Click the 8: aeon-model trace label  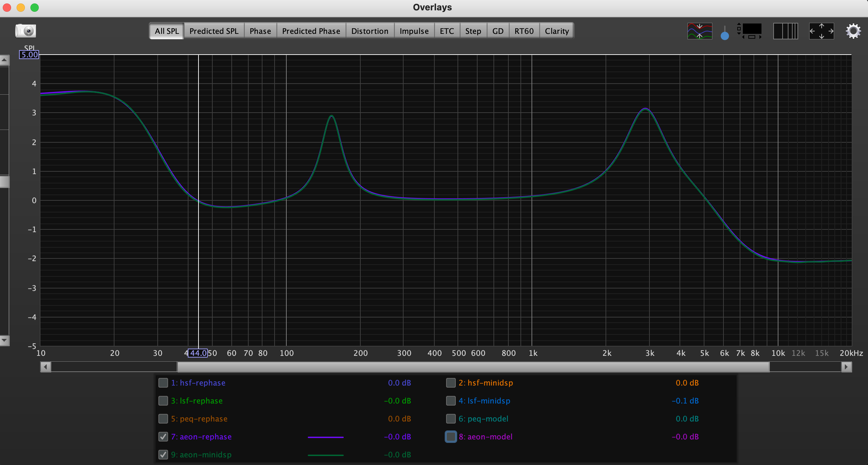click(486, 437)
